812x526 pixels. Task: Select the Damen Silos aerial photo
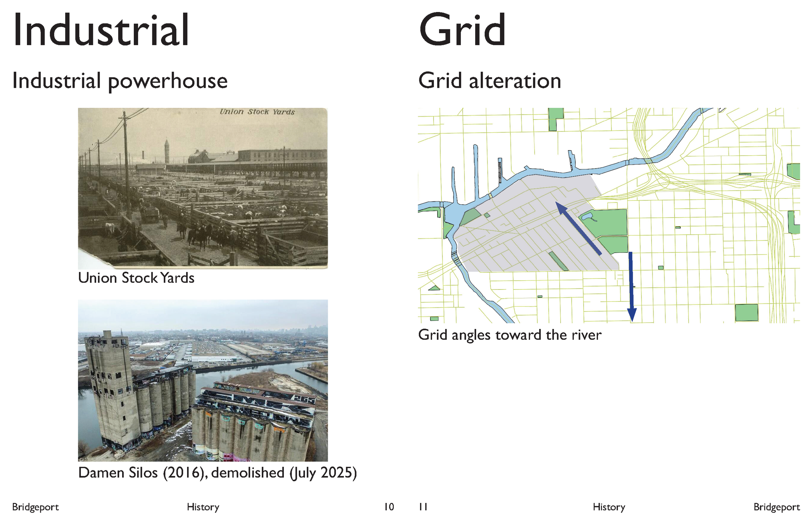click(x=203, y=380)
